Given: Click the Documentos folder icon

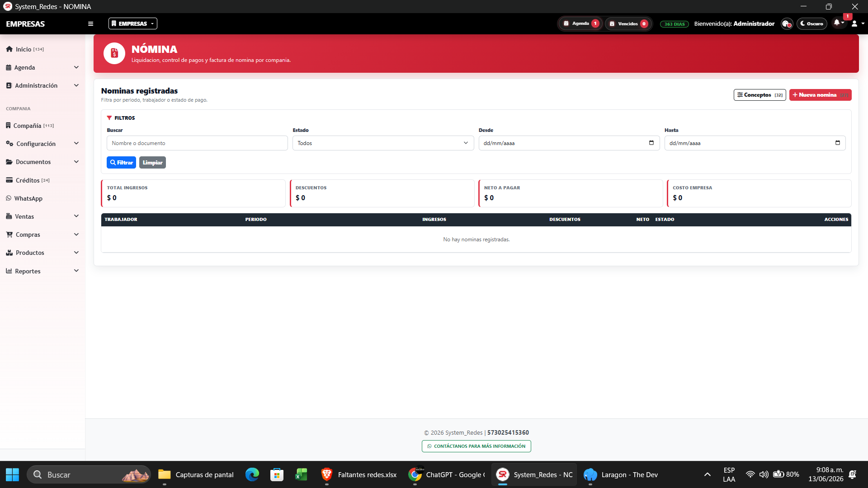Looking at the screenshot, I should [x=9, y=162].
